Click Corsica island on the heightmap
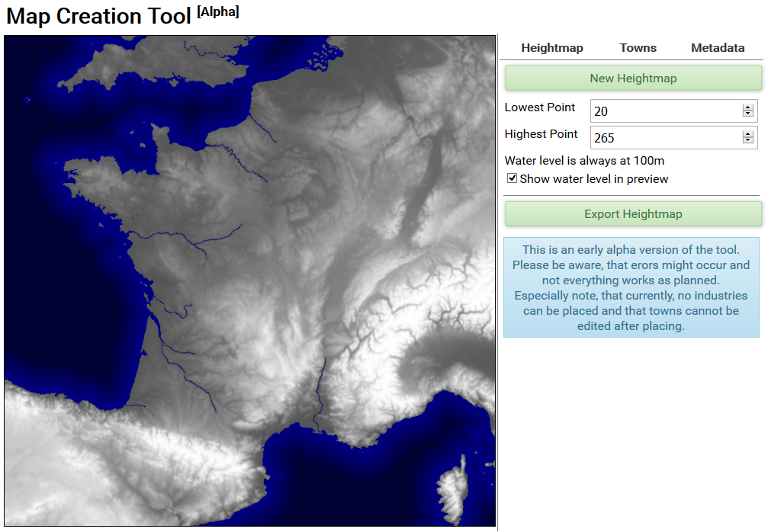Viewport: 768px width, 532px height. [454, 488]
